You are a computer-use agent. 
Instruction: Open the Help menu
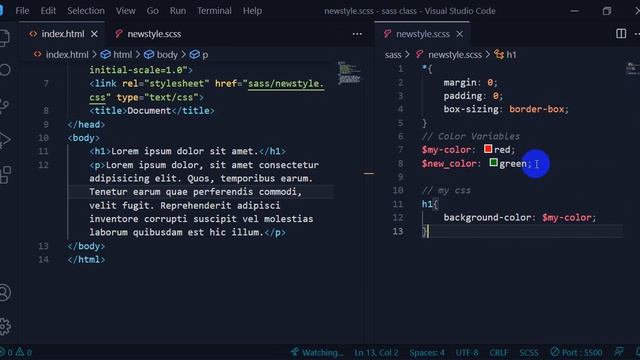(x=252, y=11)
